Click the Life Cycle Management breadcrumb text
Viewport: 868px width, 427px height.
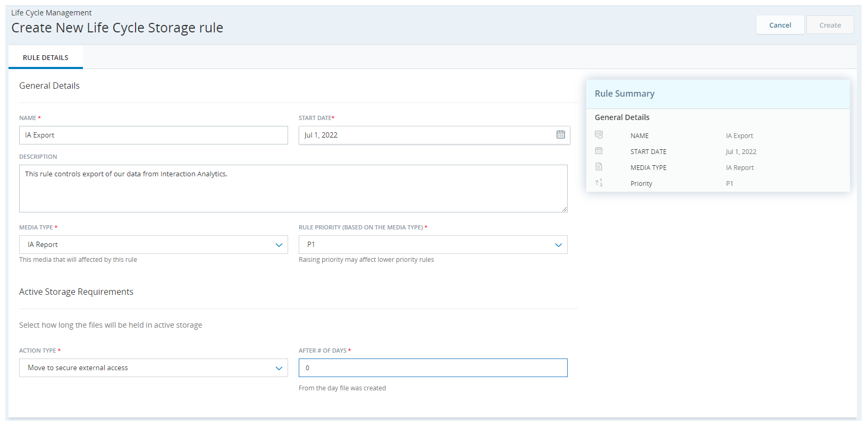52,13
